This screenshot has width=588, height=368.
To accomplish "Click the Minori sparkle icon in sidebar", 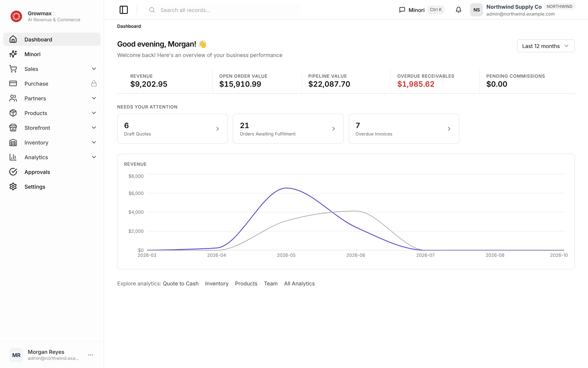I will 13,54.
